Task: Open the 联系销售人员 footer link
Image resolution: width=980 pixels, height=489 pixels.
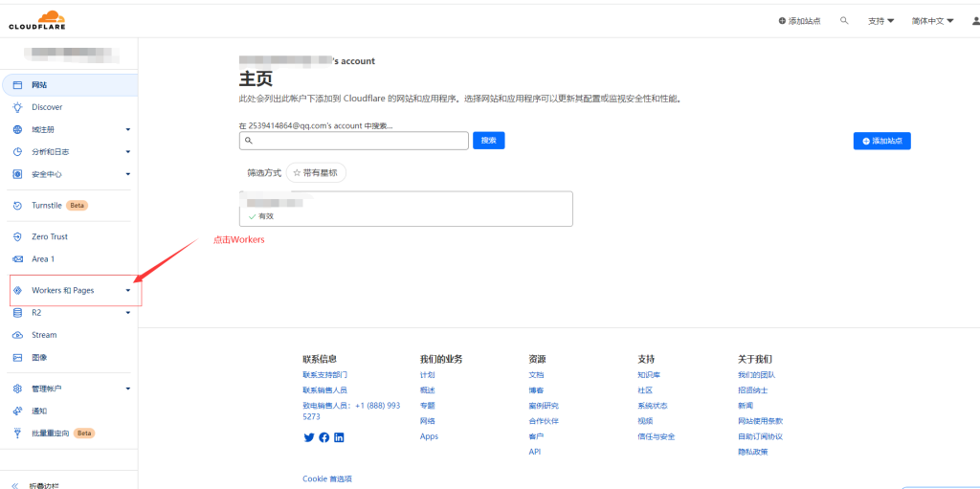Action: [325, 390]
